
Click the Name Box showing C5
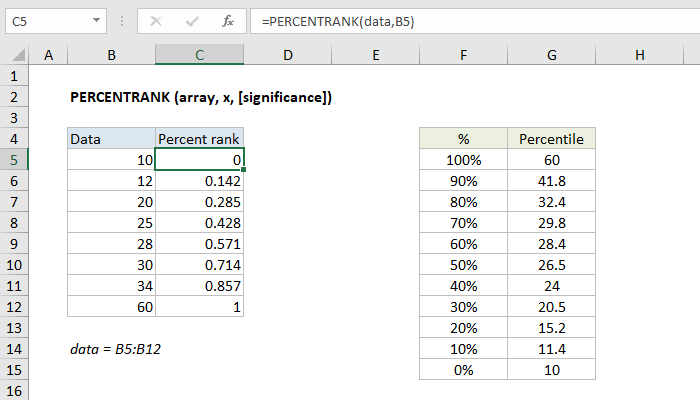click(56, 21)
